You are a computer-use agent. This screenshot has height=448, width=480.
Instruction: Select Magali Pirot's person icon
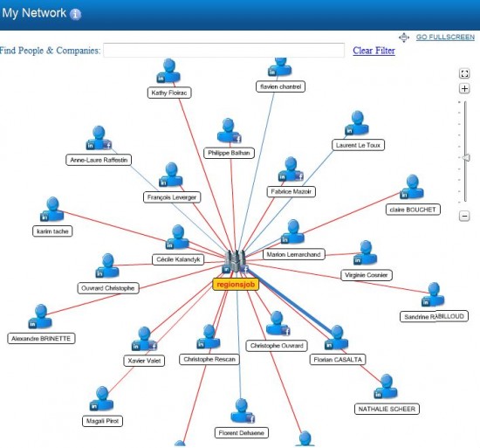click(x=102, y=399)
